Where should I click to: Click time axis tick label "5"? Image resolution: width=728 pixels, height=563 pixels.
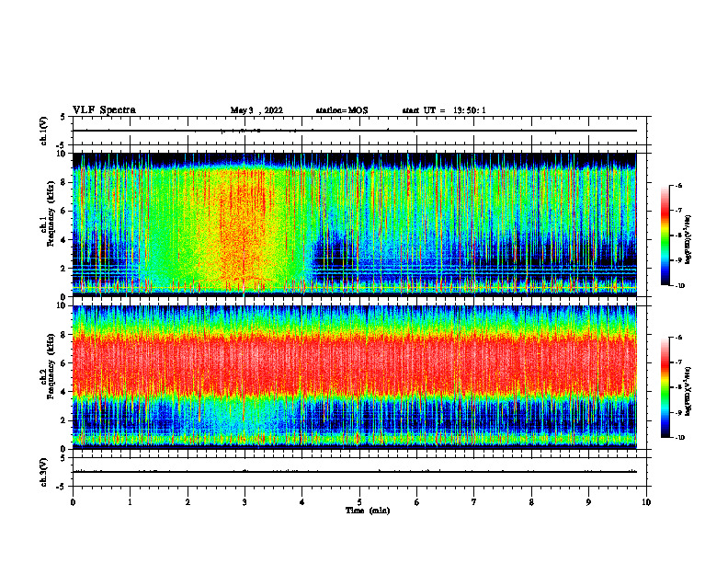click(x=359, y=502)
